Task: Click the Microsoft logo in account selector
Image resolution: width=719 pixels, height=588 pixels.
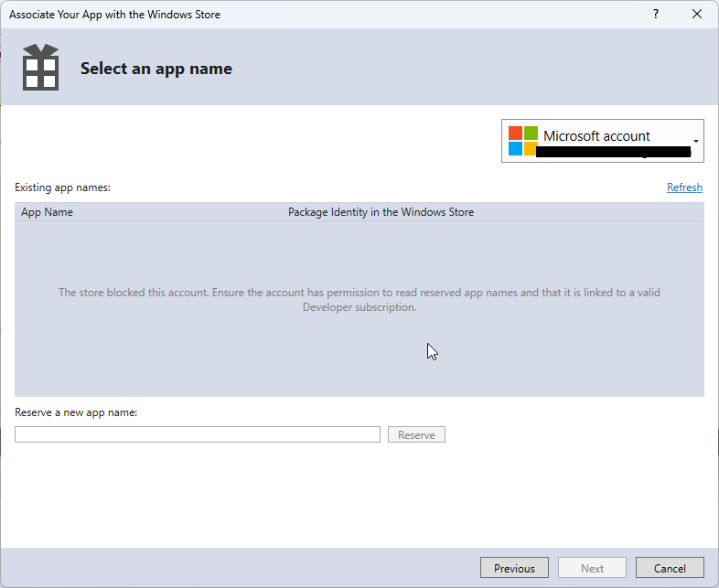Action: 522,141
